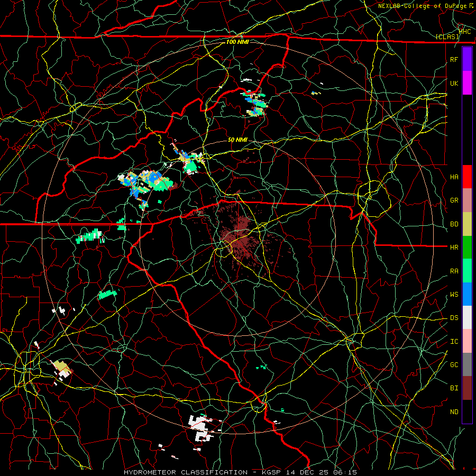
Task: Pick the mint green RA legend swatch
Action: (x=467, y=271)
